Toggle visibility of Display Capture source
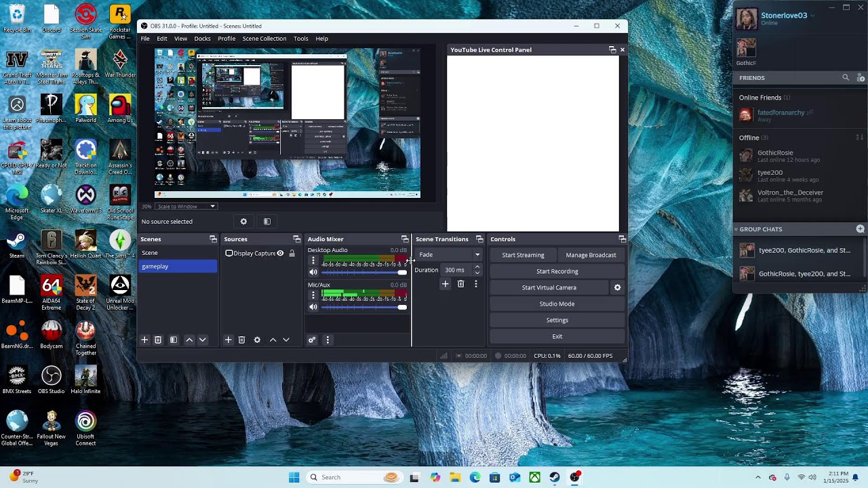 tap(280, 253)
